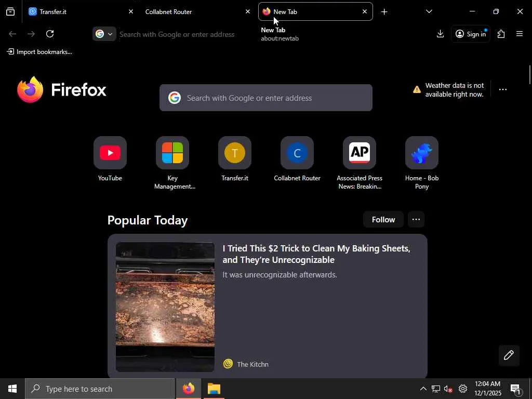Close the Transfer.it tab
Viewport: 532px width, 399px height.
[130, 11]
